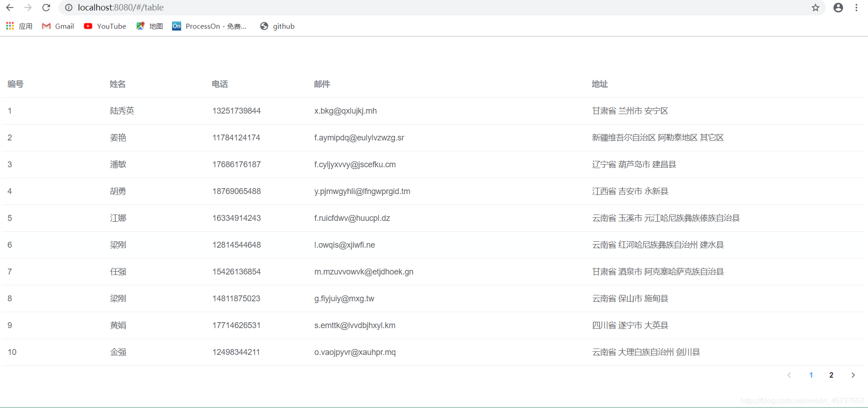Click the address 四川省 遂宁市 大英县

pos(630,325)
